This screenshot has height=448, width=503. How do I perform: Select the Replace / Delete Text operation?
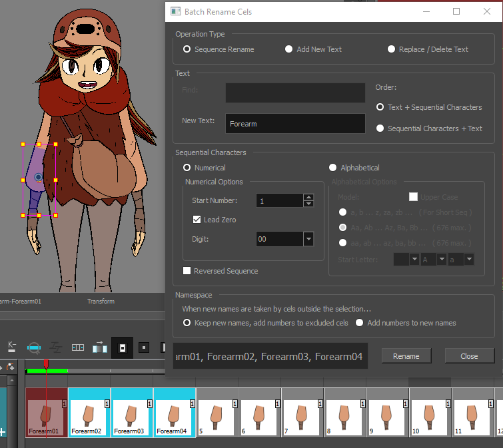[391, 49]
